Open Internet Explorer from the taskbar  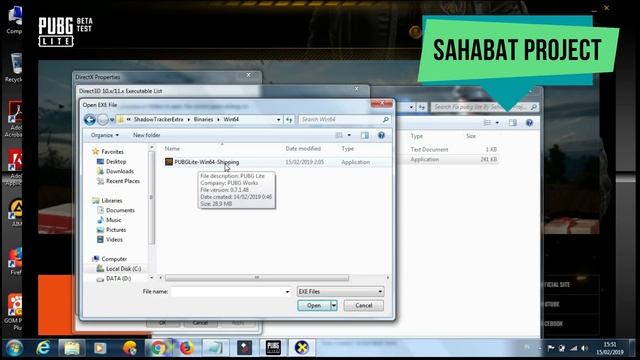click(43, 348)
